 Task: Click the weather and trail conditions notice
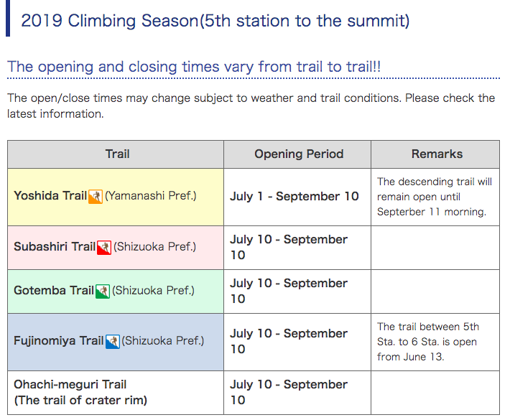pyautogui.click(x=251, y=105)
